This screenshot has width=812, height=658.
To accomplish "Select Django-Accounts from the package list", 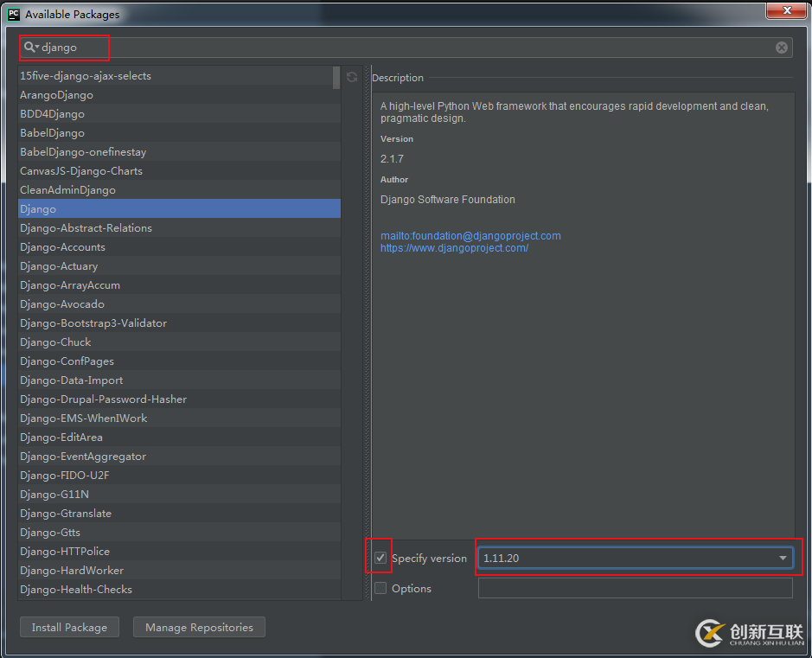I will pos(62,247).
